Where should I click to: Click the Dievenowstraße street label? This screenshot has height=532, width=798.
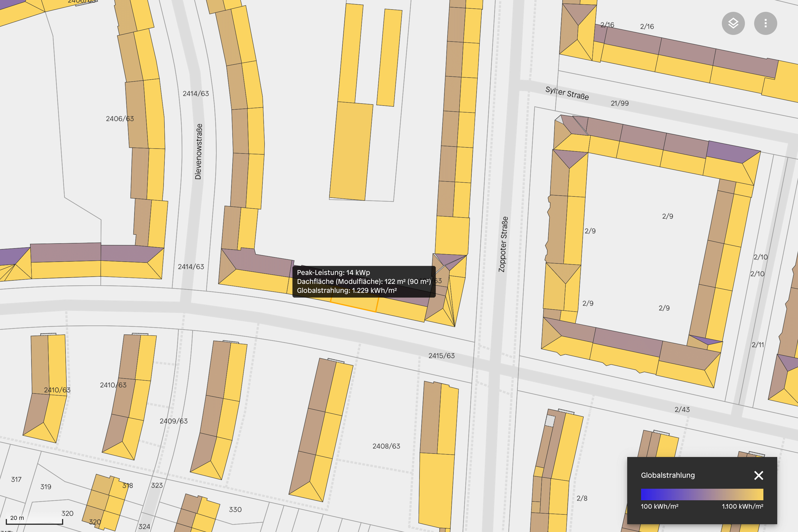198,151
